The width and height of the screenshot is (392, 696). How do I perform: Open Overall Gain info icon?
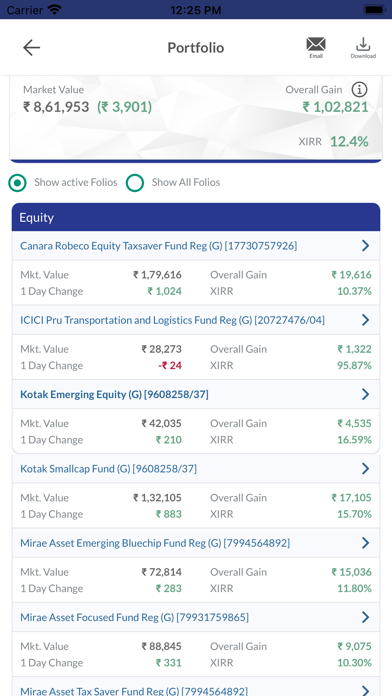point(360,90)
